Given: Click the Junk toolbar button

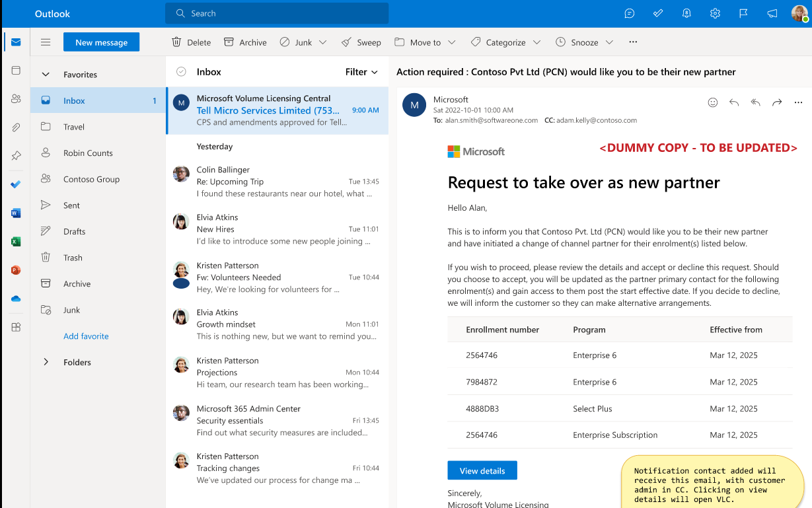Looking at the screenshot, I should 295,42.
